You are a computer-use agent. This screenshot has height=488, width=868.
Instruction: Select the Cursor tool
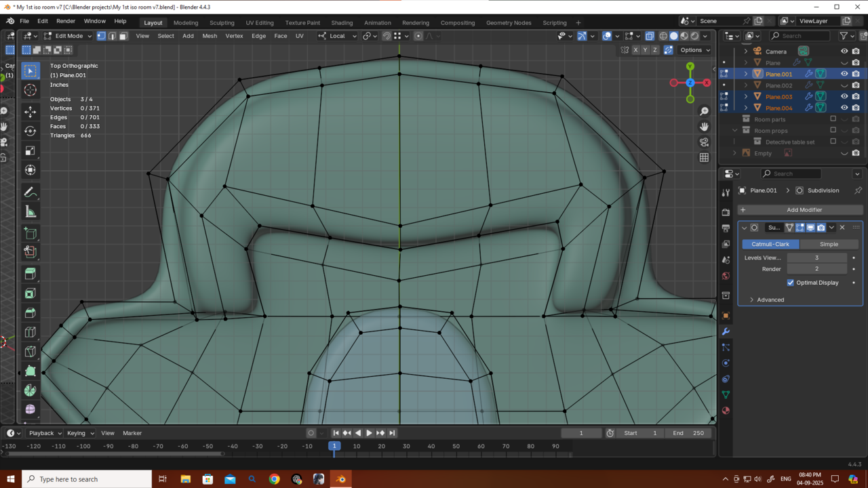(x=30, y=90)
